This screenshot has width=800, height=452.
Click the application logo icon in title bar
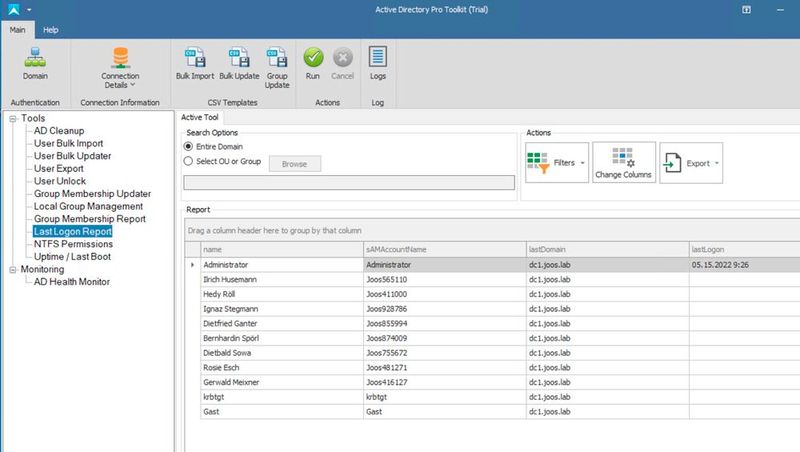coord(13,9)
